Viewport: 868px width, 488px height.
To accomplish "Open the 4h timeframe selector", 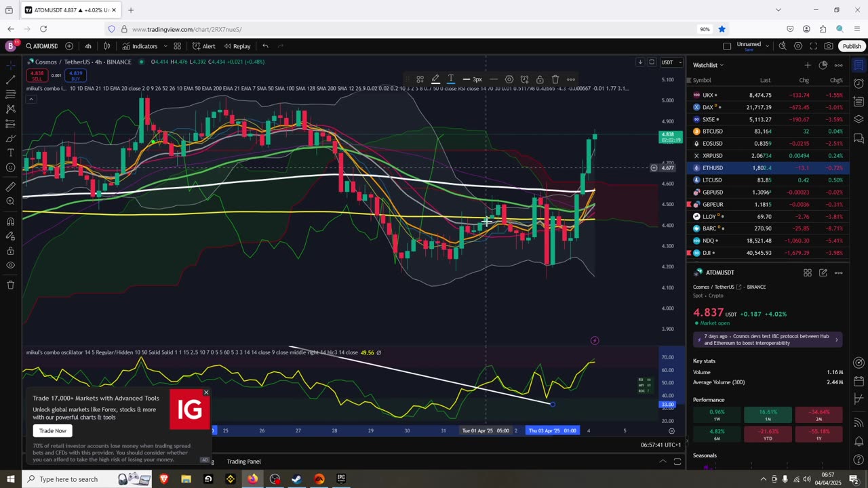I will click(88, 46).
